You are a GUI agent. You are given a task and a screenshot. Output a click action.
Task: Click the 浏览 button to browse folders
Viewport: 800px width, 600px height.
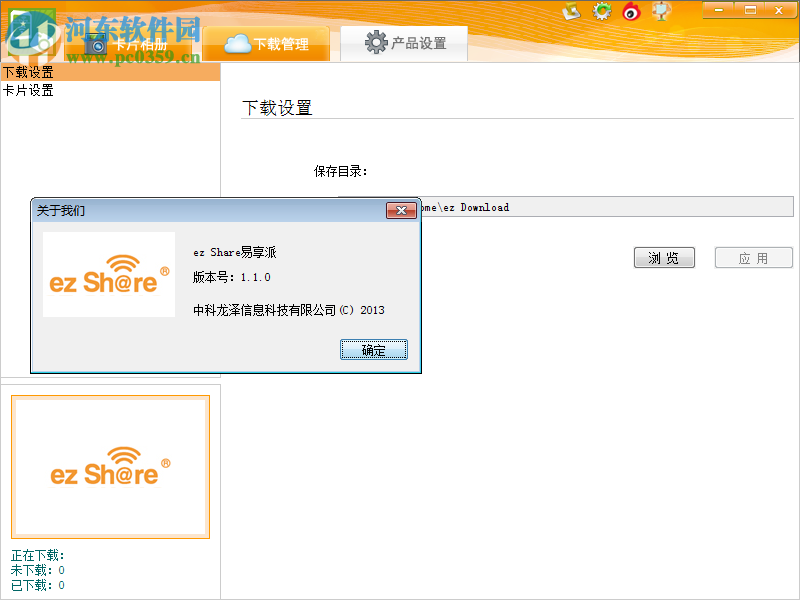click(664, 257)
